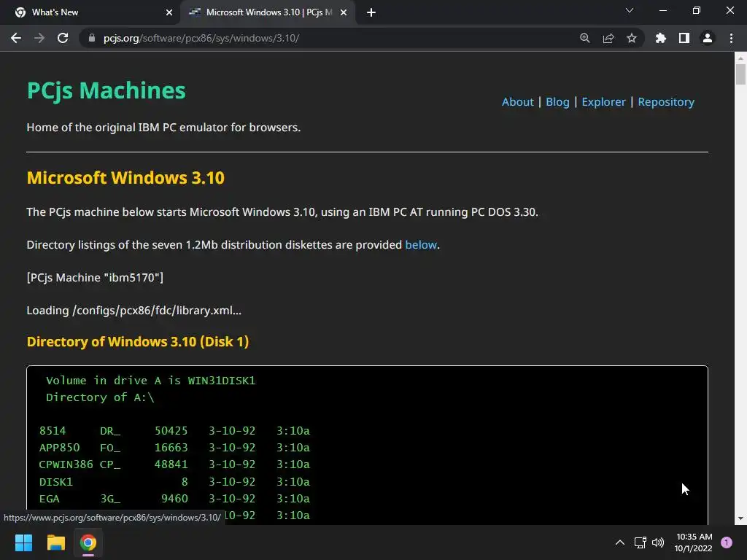This screenshot has width=747, height=560.
Task: Select the Microsoft Windows 3.10 tab
Action: click(x=267, y=13)
